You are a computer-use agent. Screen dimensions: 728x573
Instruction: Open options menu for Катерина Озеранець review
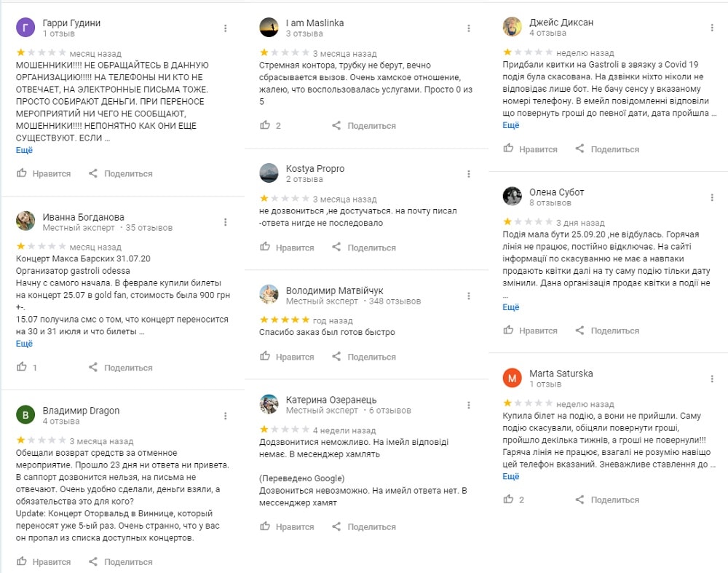pos(470,405)
